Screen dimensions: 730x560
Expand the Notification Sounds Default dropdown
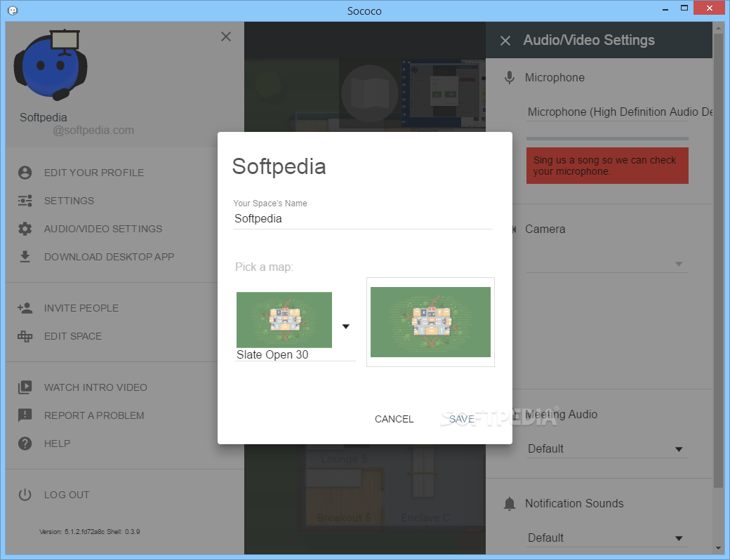pyautogui.click(x=679, y=538)
